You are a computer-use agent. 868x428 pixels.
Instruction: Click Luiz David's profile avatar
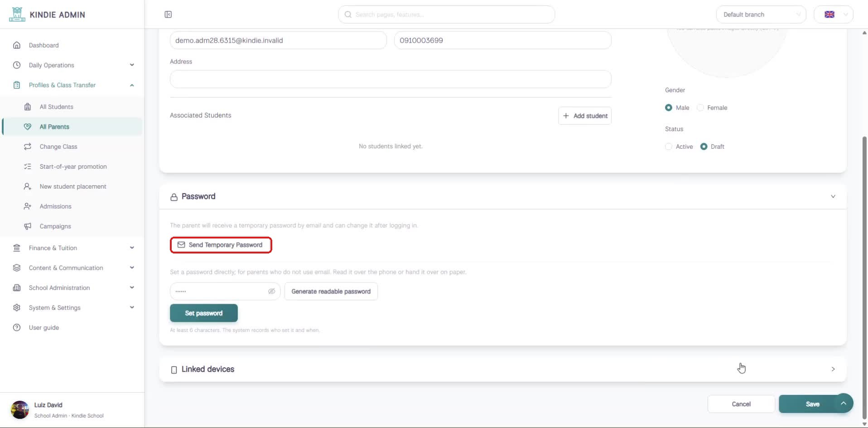[x=19, y=410]
